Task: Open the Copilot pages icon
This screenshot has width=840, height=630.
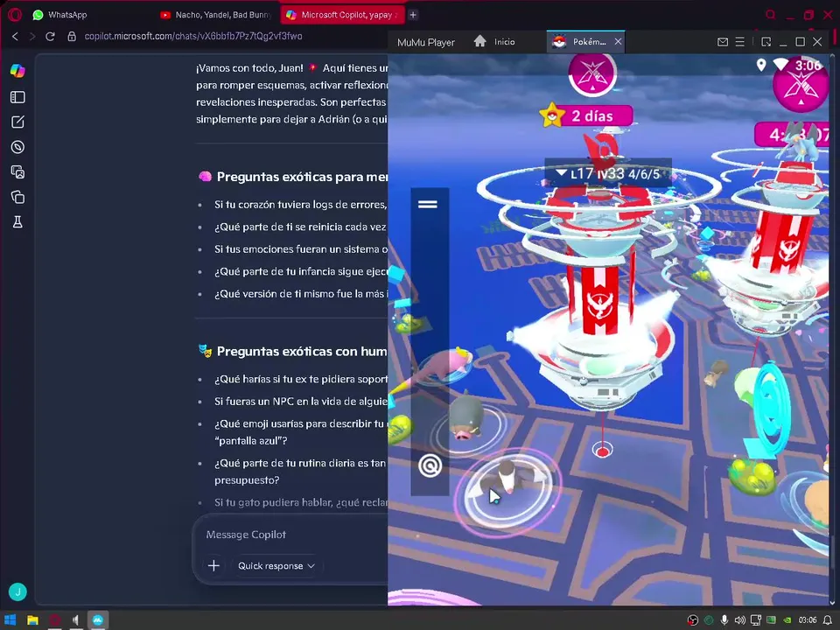Action: [17, 197]
